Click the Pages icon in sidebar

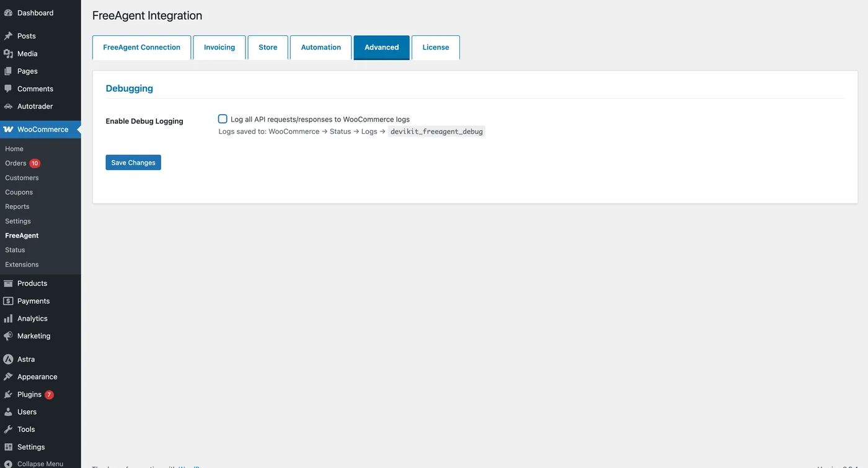click(8, 71)
